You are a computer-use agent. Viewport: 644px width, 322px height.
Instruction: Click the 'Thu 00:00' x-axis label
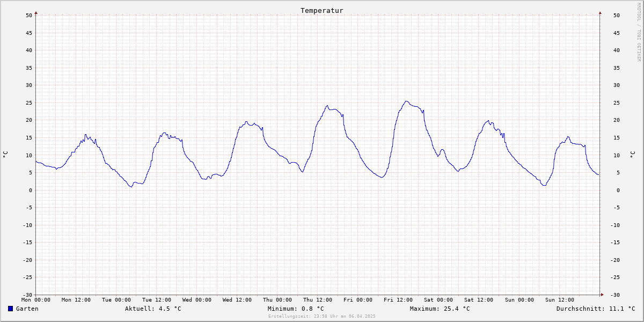pyautogui.click(x=277, y=300)
